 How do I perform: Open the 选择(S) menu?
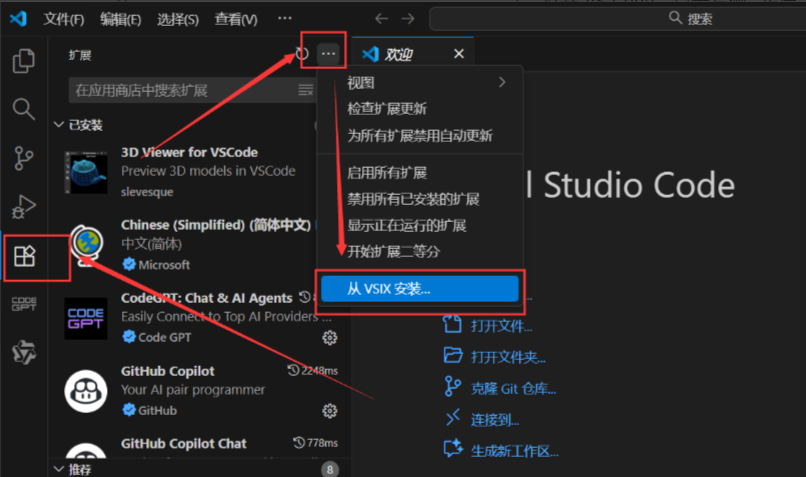(178, 20)
